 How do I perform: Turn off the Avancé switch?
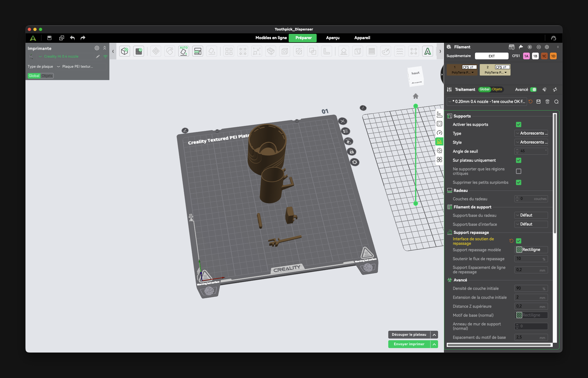533,90
